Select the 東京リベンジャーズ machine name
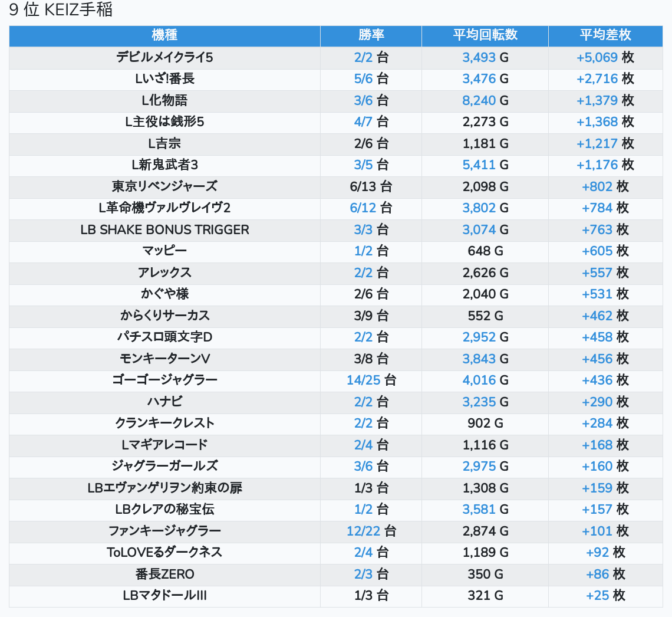Screen dimensions: 672x617 point(164,186)
